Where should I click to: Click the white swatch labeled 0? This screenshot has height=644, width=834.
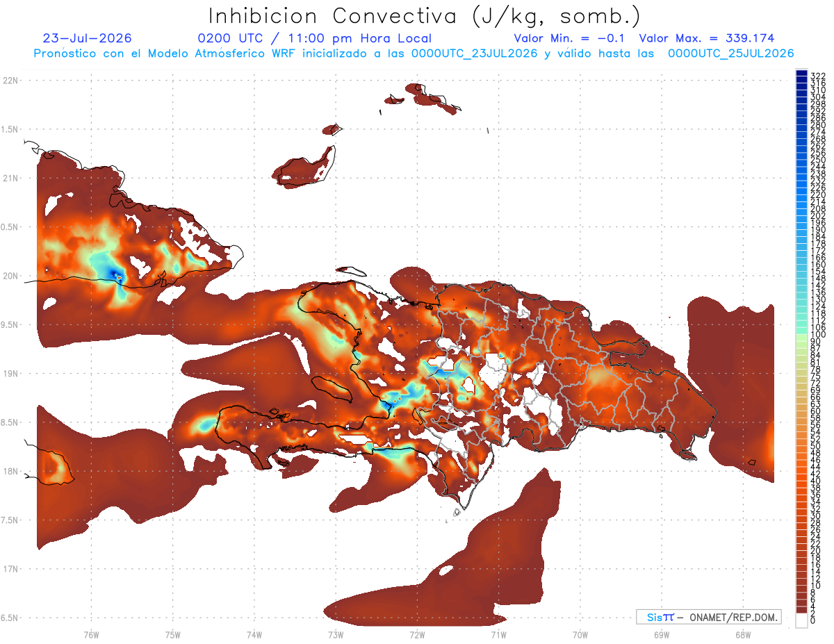click(x=801, y=620)
